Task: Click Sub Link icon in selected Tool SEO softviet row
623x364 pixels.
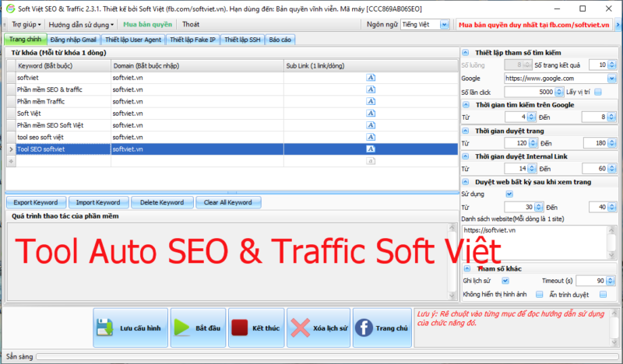Action: (371, 149)
